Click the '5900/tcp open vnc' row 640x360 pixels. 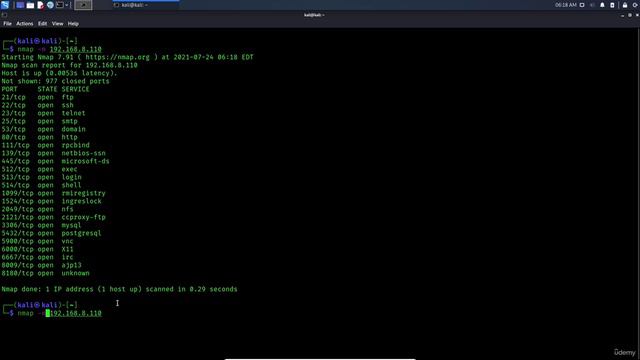point(38,241)
